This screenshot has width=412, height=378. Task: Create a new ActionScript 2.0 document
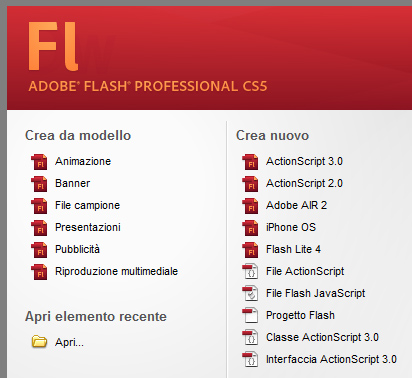pyautogui.click(x=304, y=183)
